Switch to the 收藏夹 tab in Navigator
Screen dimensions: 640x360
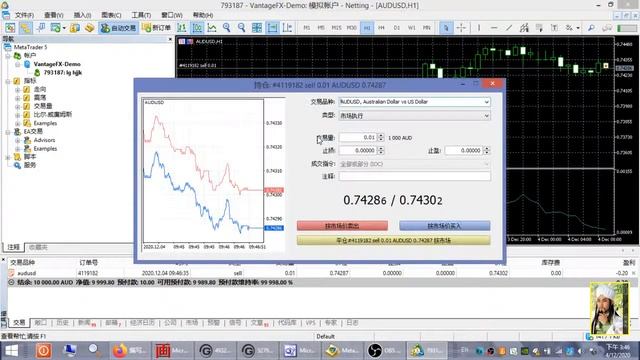[38, 247]
